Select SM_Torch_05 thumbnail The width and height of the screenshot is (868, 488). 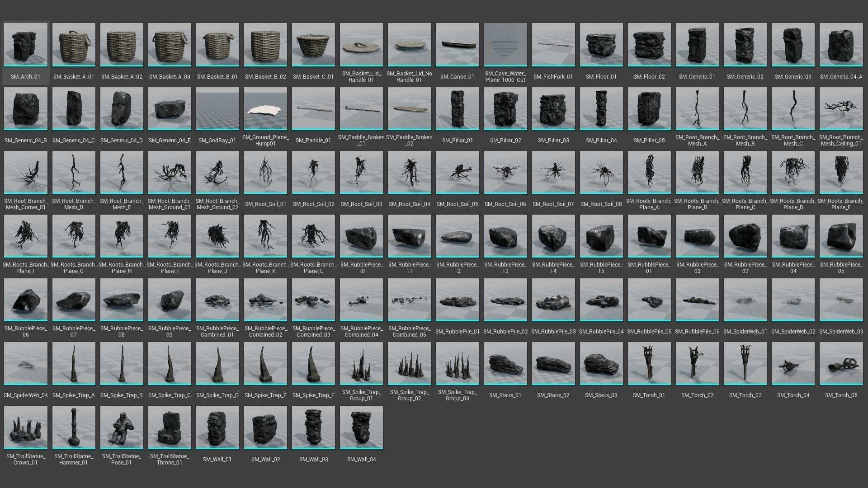pyautogui.click(x=840, y=363)
